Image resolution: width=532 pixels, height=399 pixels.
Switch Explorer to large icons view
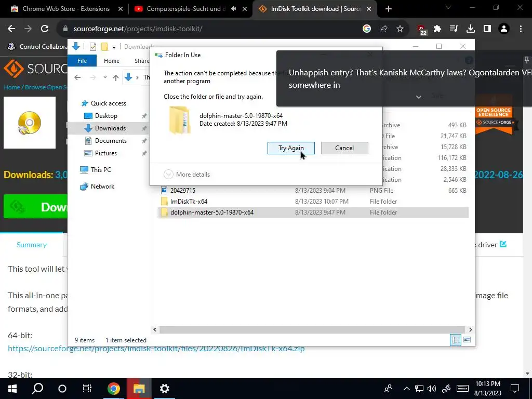467,340
